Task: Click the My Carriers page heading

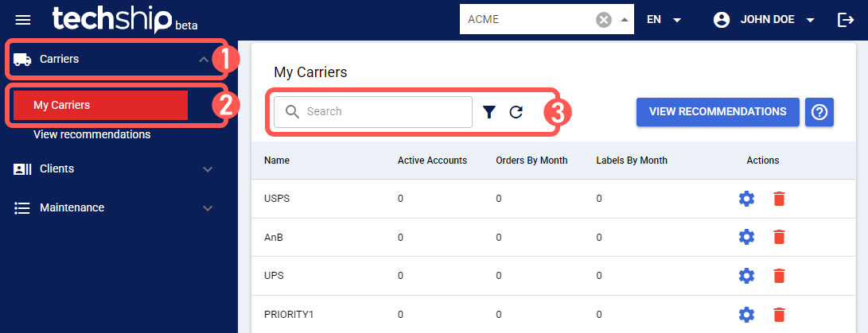Action: 310,72
